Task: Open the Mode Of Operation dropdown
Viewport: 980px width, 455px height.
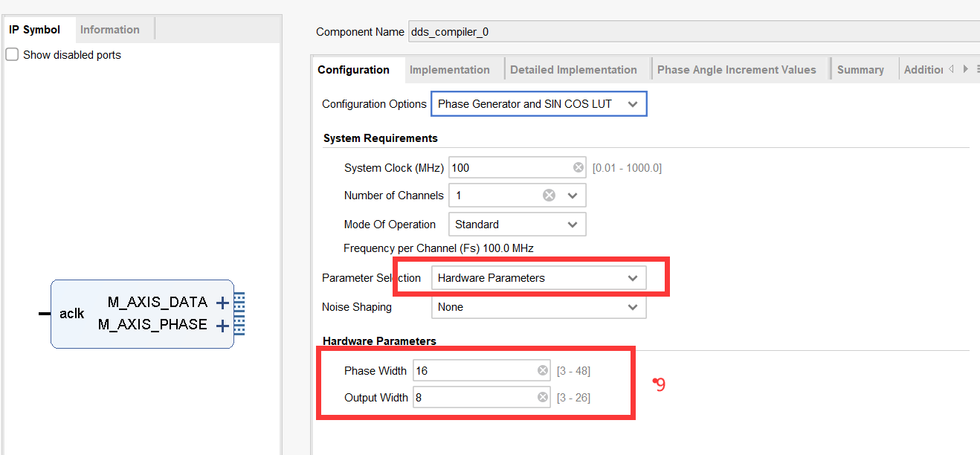Action: point(517,225)
